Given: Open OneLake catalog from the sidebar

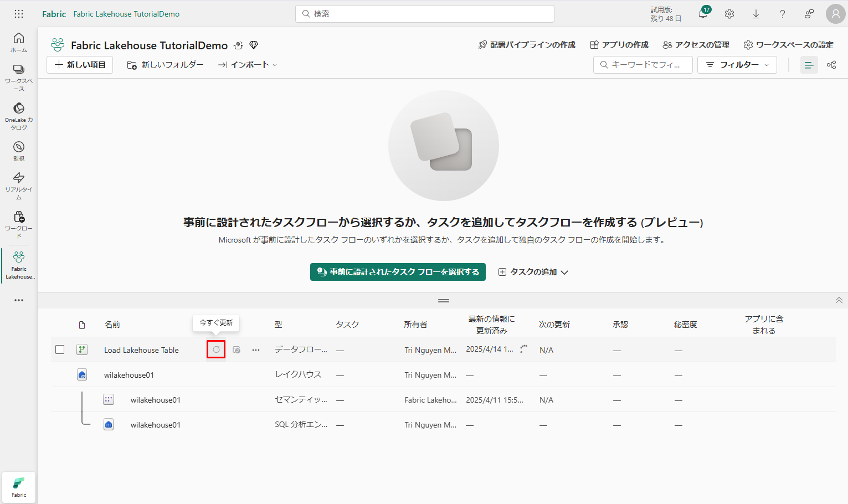Looking at the screenshot, I should coord(19,116).
